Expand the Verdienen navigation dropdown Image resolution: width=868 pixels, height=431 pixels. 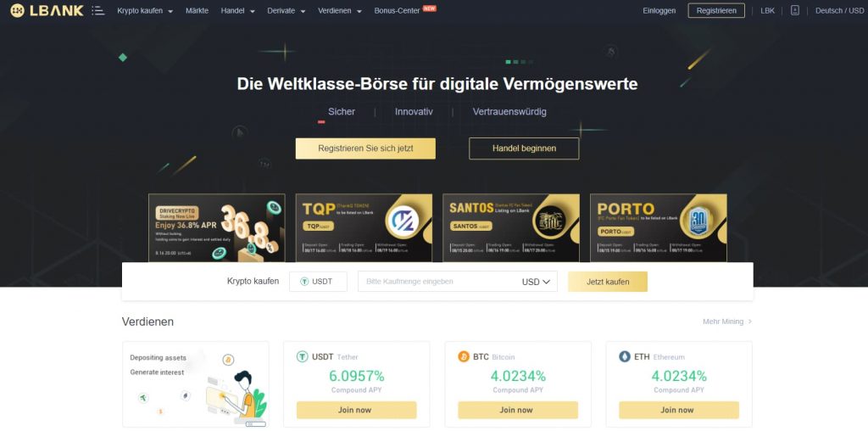pos(340,10)
